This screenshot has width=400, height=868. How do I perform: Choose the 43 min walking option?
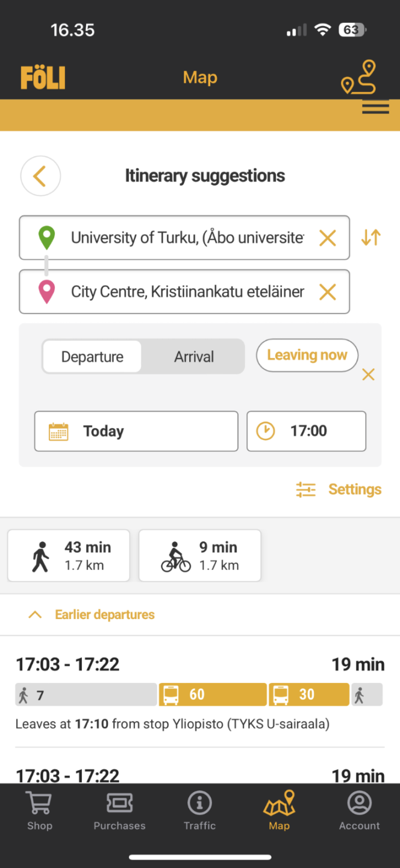(69, 556)
